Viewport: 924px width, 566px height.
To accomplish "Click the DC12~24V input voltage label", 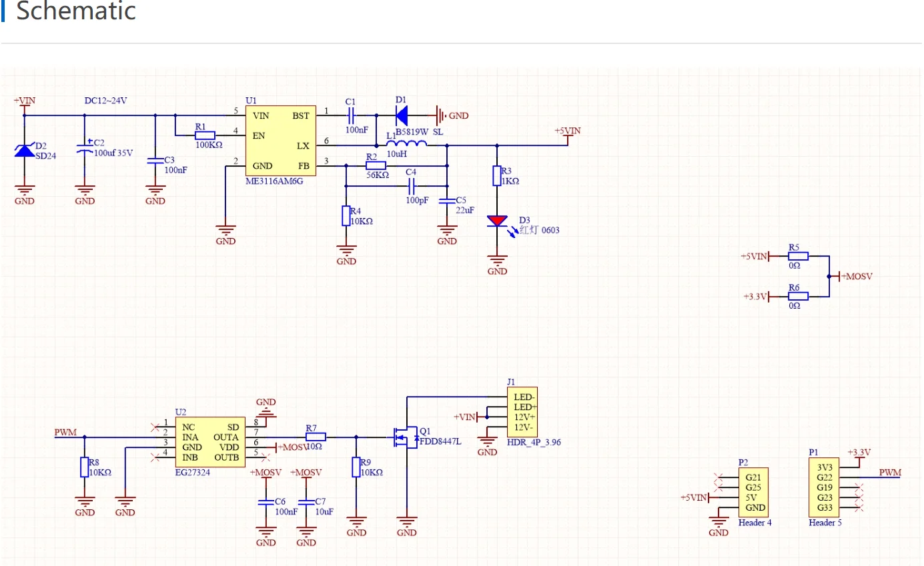I will click(x=105, y=101).
